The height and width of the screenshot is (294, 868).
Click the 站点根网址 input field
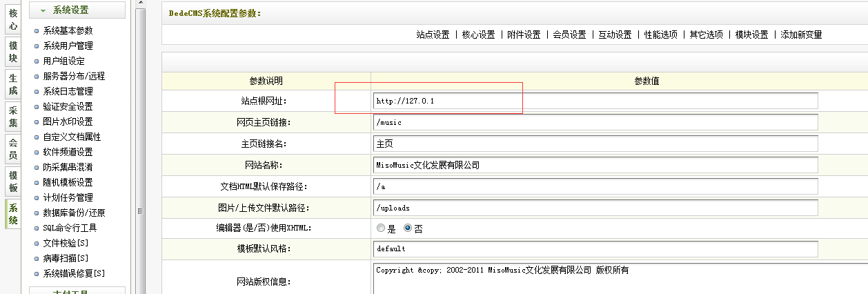[x=594, y=101]
